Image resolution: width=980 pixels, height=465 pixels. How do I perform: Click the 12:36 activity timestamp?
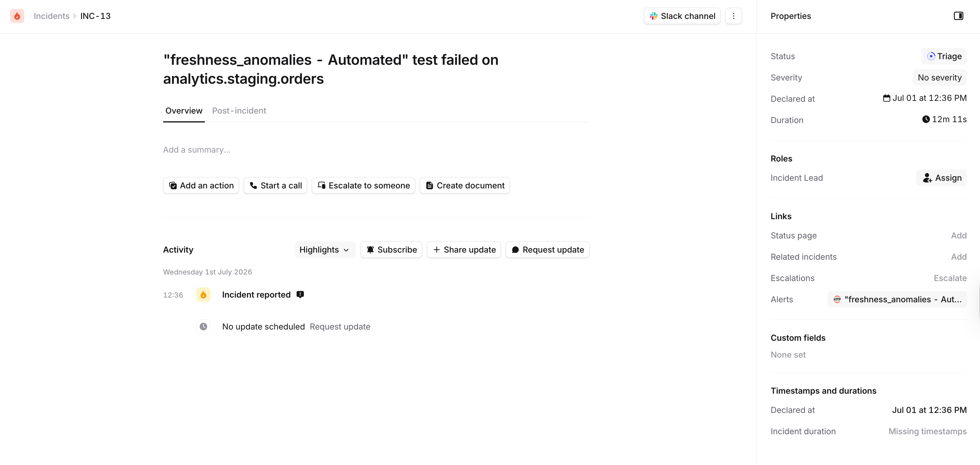click(173, 295)
